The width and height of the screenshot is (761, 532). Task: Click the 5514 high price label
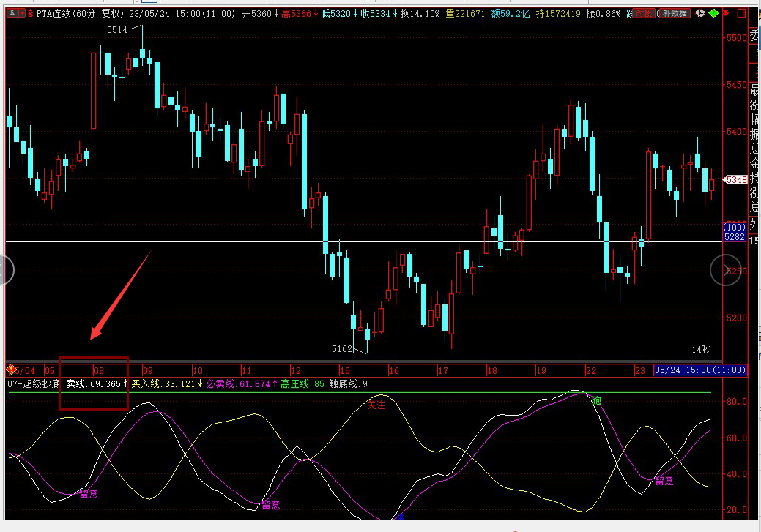coord(117,30)
